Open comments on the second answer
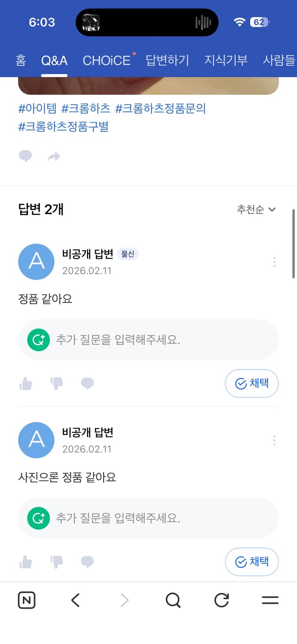This screenshot has width=297, height=644. [87, 562]
